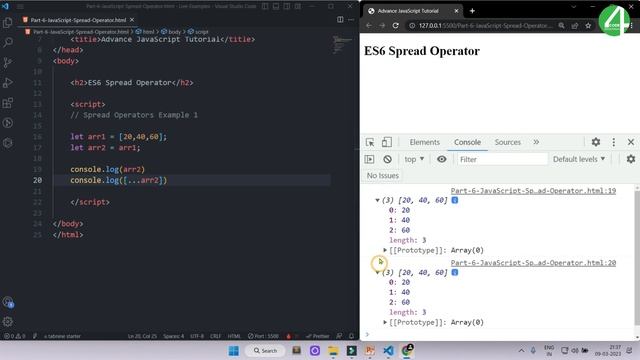Open the Run and Debug view
This screenshot has height=360, width=640.
click(x=8, y=82)
